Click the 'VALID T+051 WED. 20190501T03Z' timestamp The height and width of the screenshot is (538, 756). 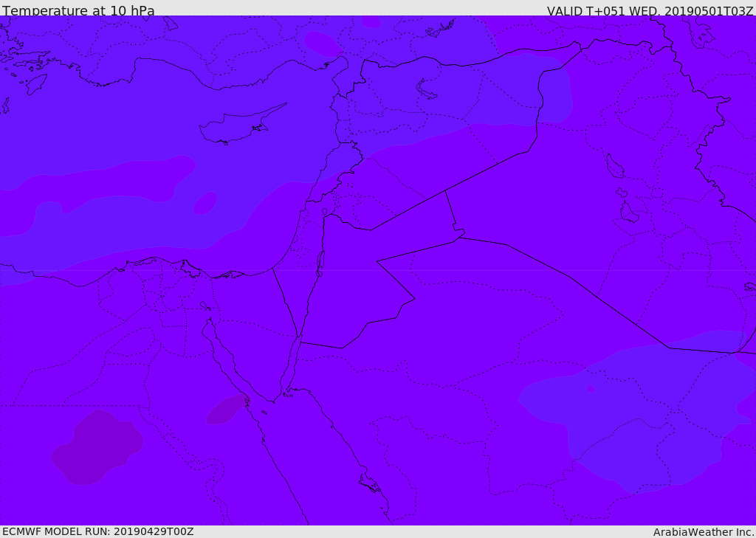point(650,10)
